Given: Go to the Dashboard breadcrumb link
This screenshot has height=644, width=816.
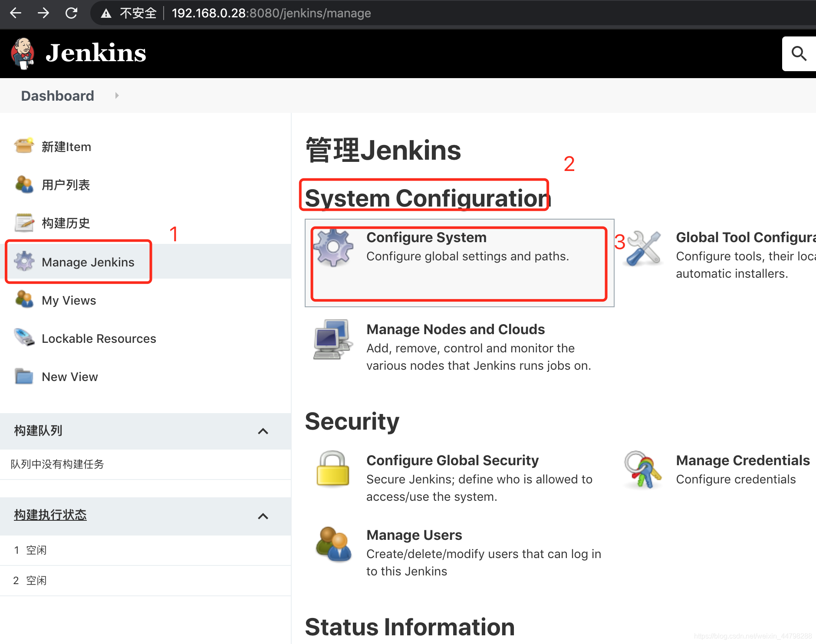Looking at the screenshot, I should pyautogui.click(x=57, y=95).
